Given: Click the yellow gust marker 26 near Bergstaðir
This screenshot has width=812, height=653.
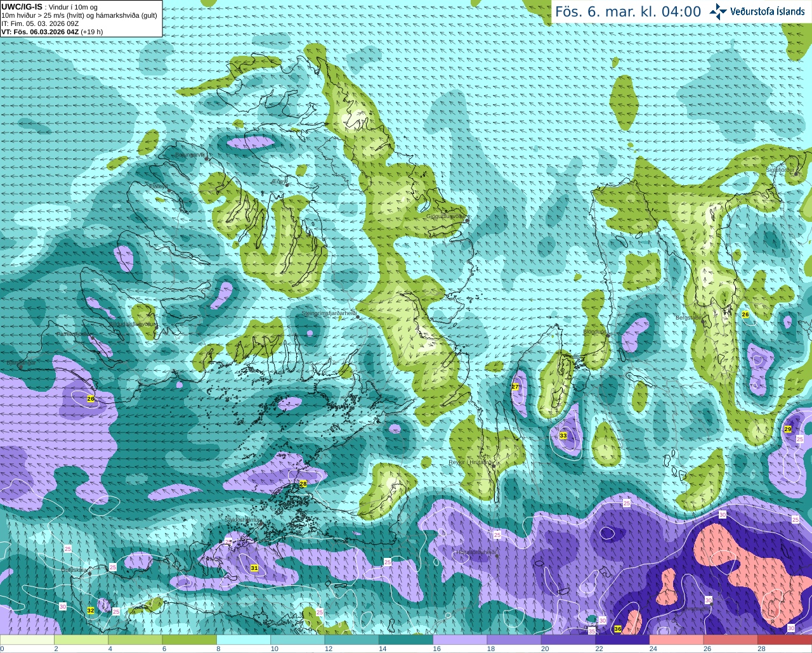Looking at the screenshot, I should 745,314.
